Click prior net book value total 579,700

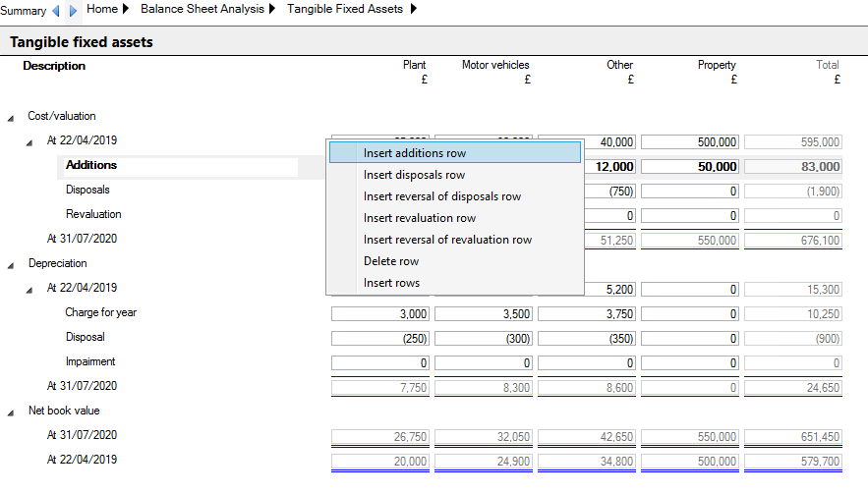tap(793, 462)
